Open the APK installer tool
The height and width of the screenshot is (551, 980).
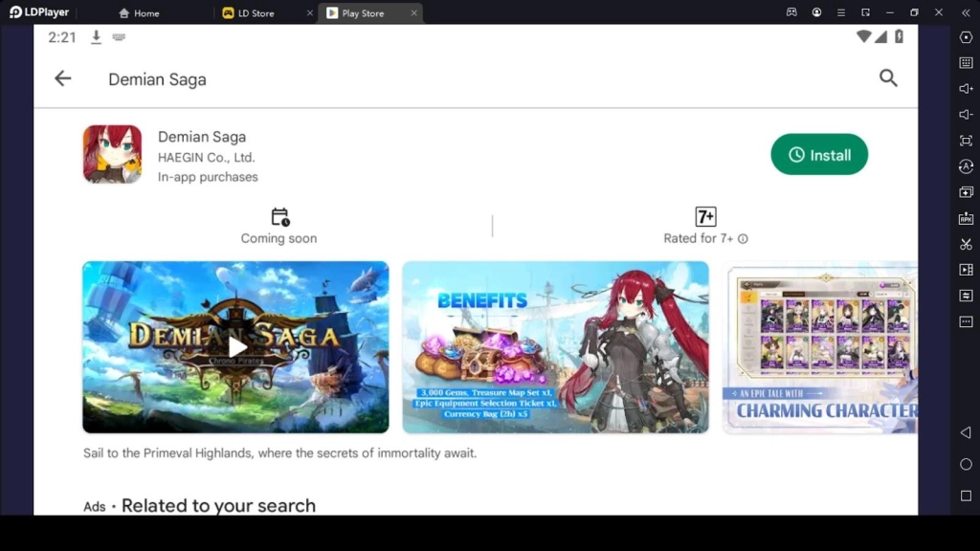coord(965,217)
